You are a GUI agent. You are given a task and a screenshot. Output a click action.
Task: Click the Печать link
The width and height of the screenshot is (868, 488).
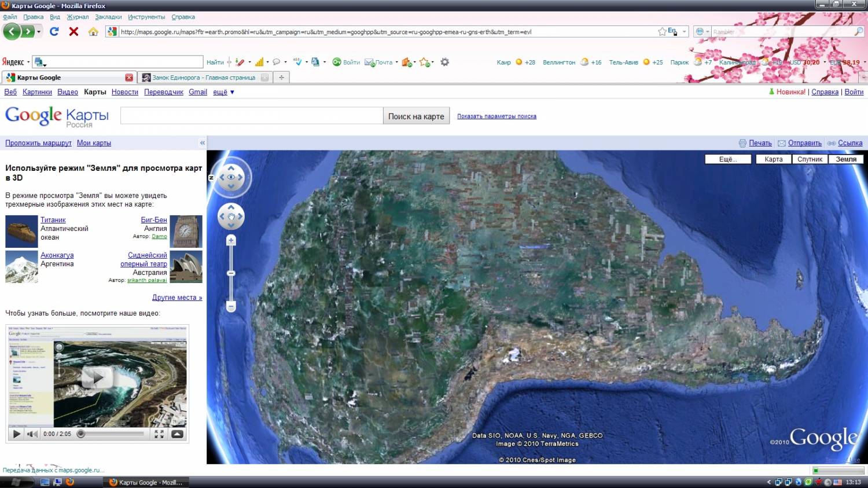click(x=760, y=143)
